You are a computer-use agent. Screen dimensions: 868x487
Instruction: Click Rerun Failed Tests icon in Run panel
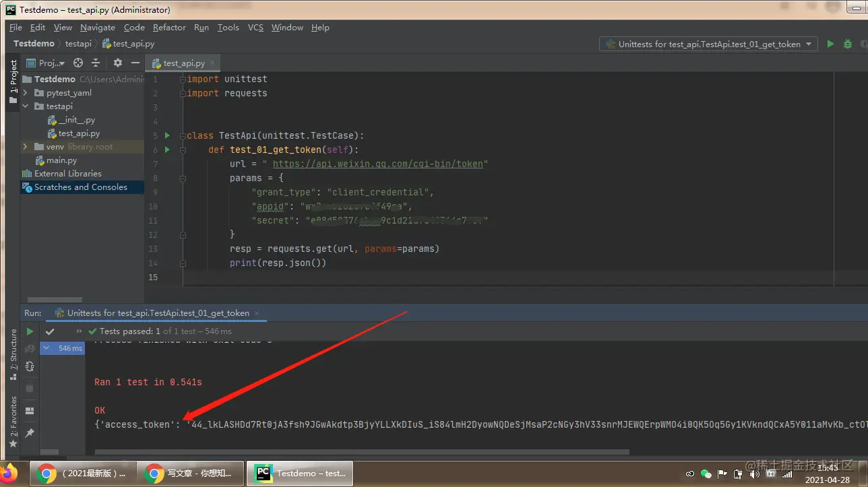30,349
